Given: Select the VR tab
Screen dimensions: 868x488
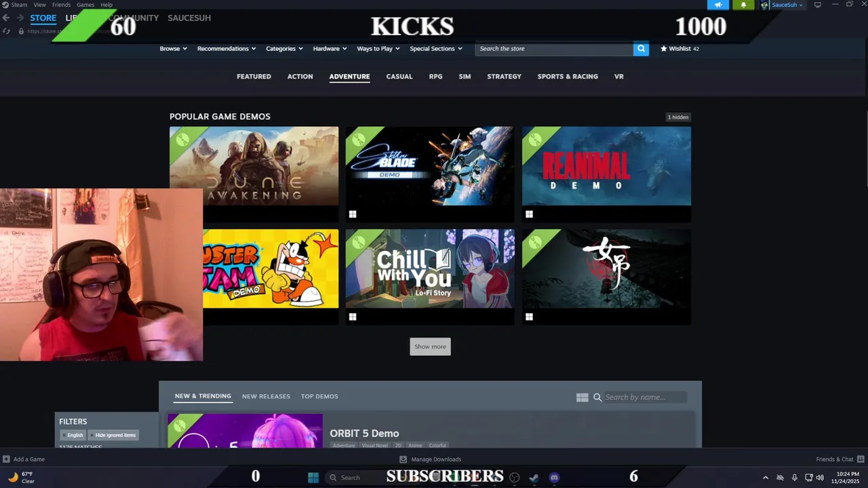Looking at the screenshot, I should [x=618, y=77].
